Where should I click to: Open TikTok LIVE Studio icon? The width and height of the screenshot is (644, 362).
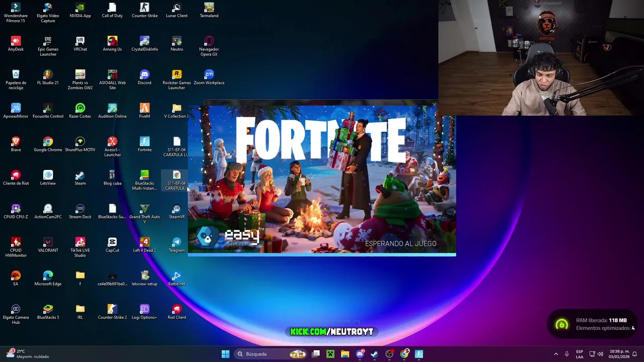point(80,247)
